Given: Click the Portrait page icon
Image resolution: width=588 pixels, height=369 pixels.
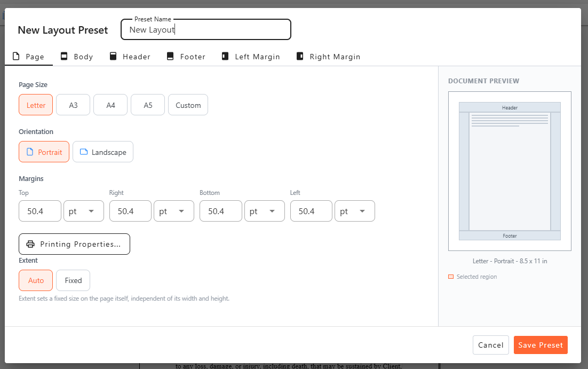Looking at the screenshot, I should point(30,152).
